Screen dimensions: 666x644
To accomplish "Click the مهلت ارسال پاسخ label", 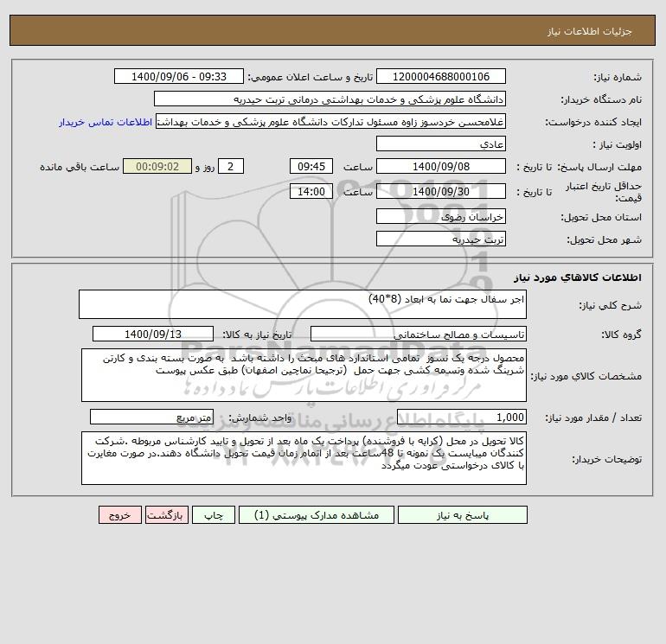I will (x=600, y=167).
